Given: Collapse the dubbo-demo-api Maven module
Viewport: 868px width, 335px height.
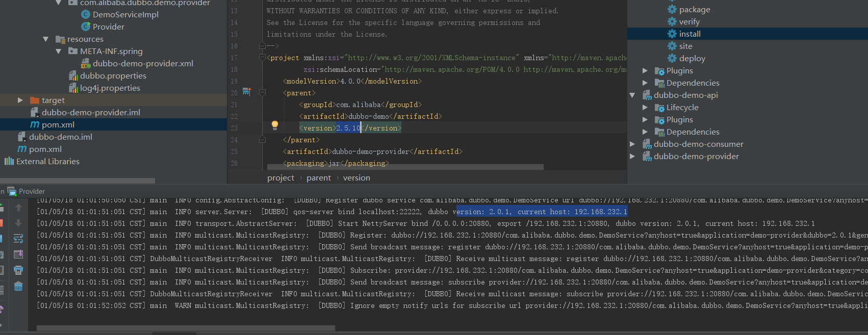Looking at the screenshot, I should click(x=632, y=95).
